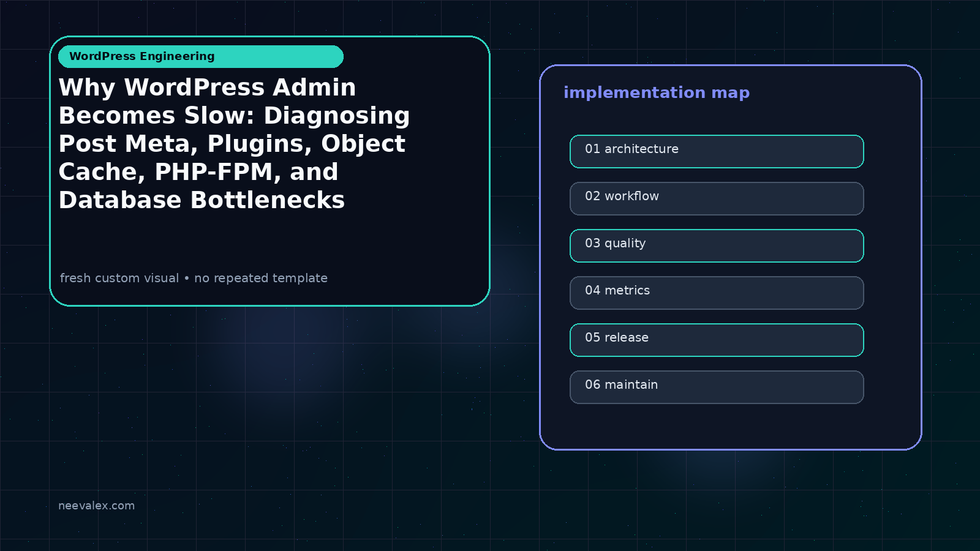
Task: Select the 05 release step
Action: pyautogui.click(x=717, y=340)
